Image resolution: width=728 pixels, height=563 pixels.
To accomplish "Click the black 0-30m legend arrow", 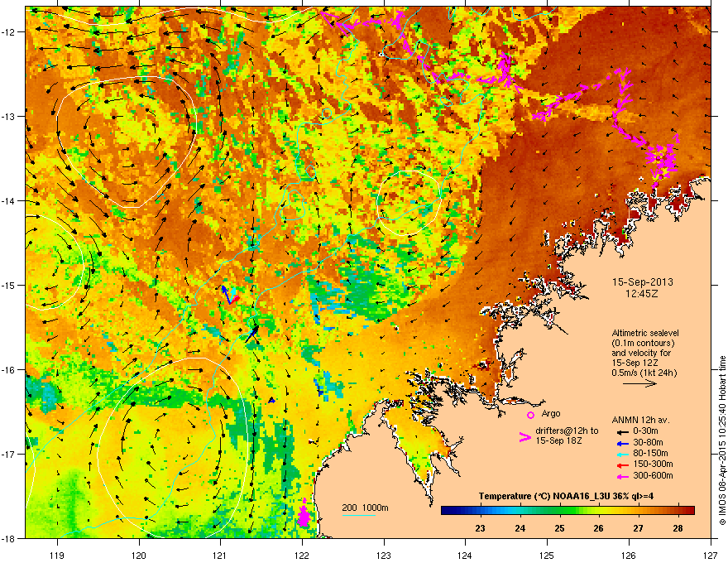I will 622,431.
